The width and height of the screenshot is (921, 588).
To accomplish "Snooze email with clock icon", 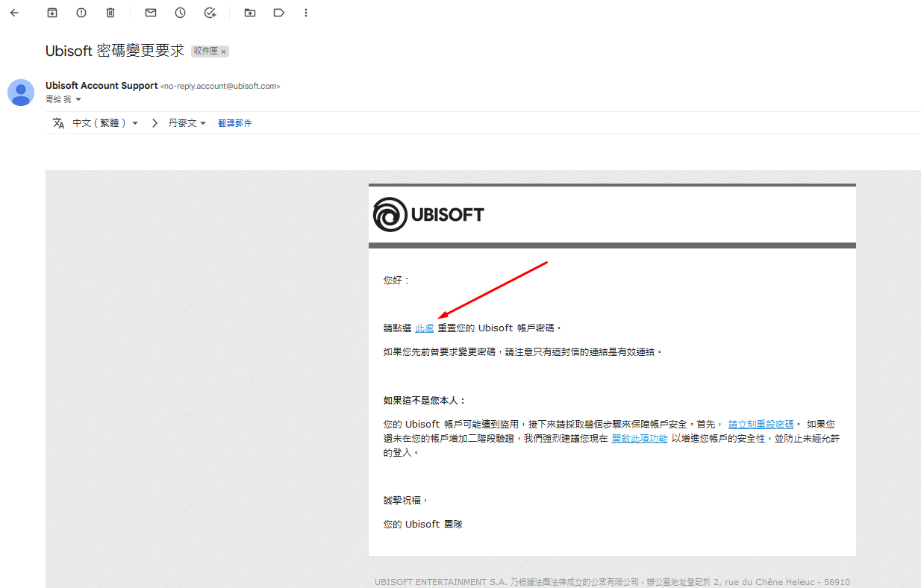I will coord(180,13).
